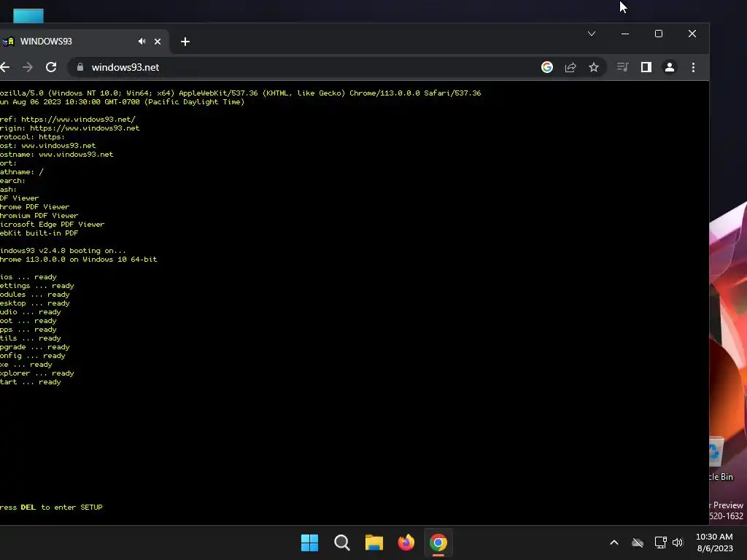This screenshot has height=560, width=747.
Task: Open a new tab with the plus button
Action: [x=185, y=42]
